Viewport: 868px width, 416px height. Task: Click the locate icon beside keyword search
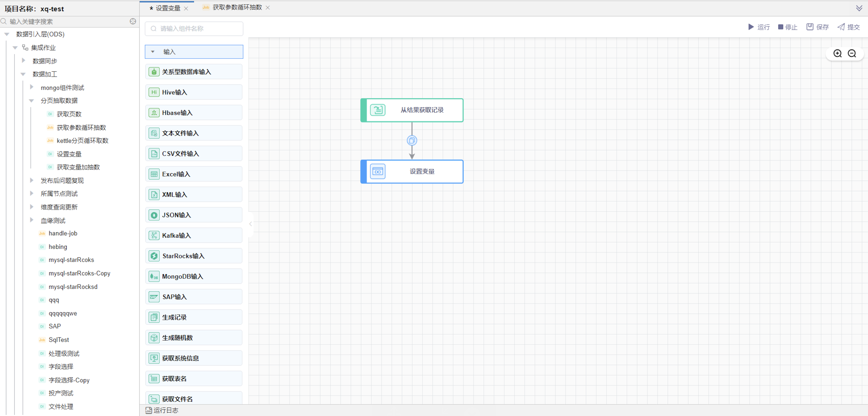[133, 22]
